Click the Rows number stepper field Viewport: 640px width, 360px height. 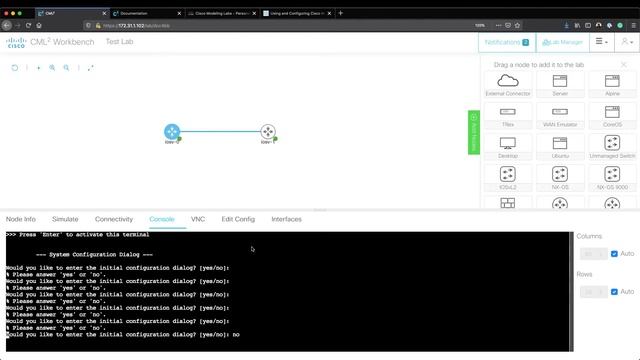594,292
